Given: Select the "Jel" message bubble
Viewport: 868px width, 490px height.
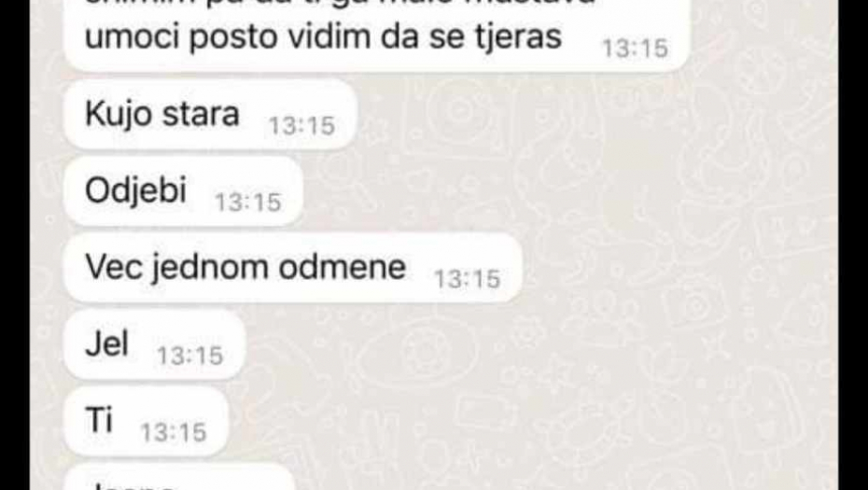Looking at the screenshot, I should pyautogui.click(x=154, y=344).
